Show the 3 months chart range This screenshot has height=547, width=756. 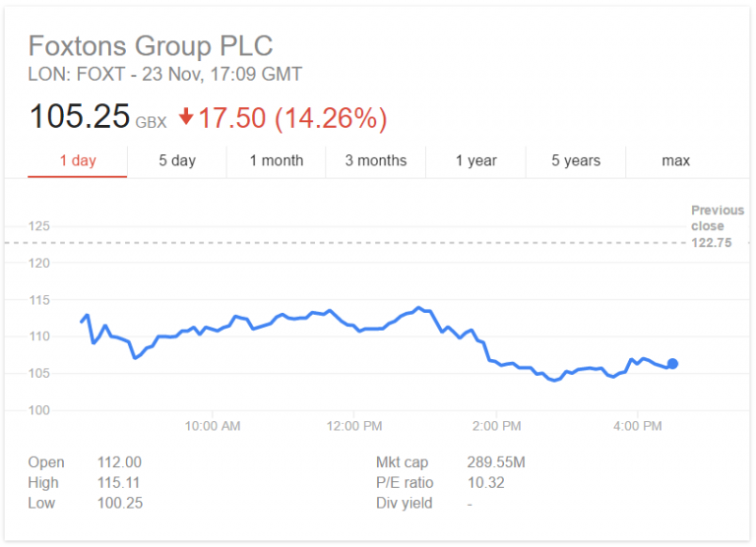pyautogui.click(x=376, y=160)
